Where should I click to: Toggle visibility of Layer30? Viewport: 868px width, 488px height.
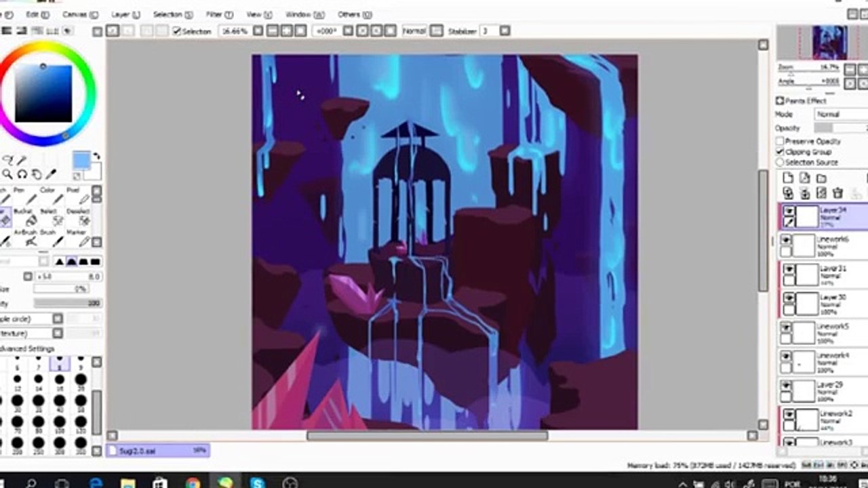tap(789, 298)
